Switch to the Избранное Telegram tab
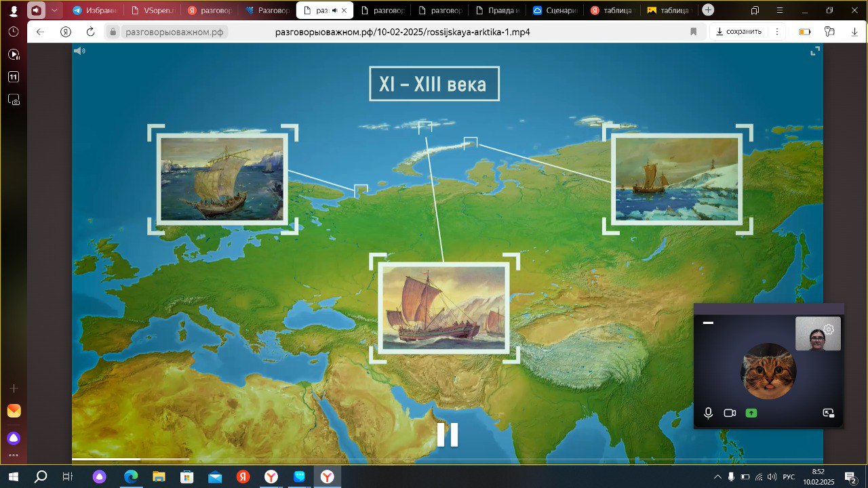868x488 pixels. tap(96, 10)
